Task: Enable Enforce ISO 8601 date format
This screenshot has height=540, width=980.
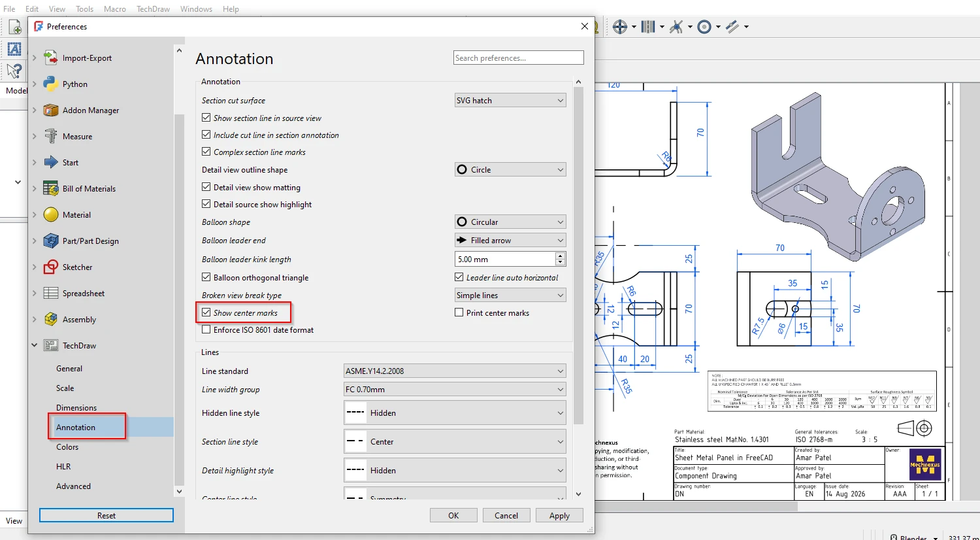Action: pyautogui.click(x=206, y=329)
